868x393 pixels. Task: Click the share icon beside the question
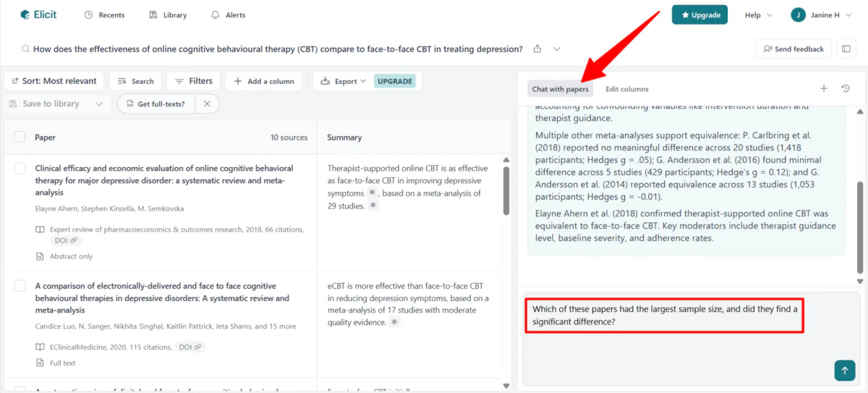pos(537,48)
